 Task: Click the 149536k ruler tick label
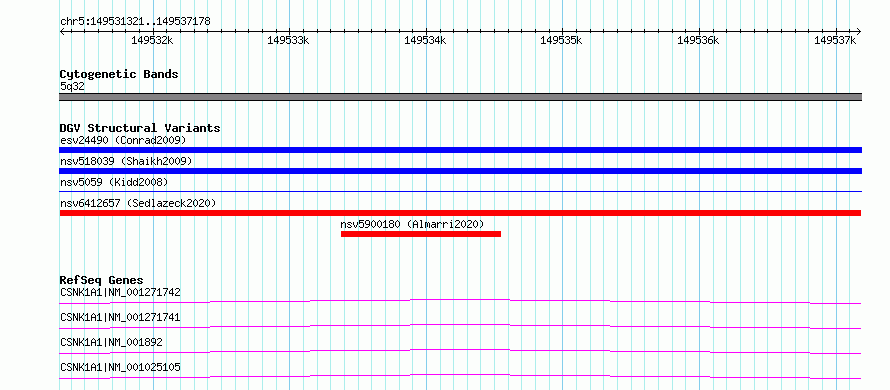pos(698,40)
